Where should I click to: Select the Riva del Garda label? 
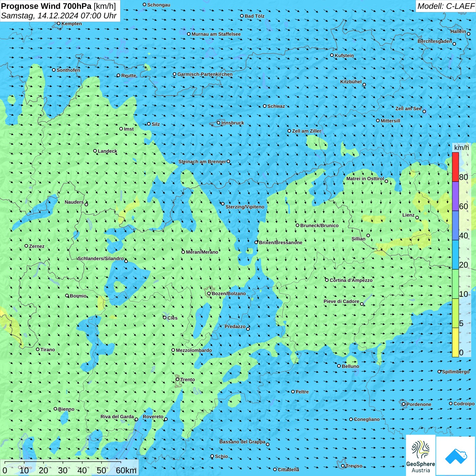117,417
